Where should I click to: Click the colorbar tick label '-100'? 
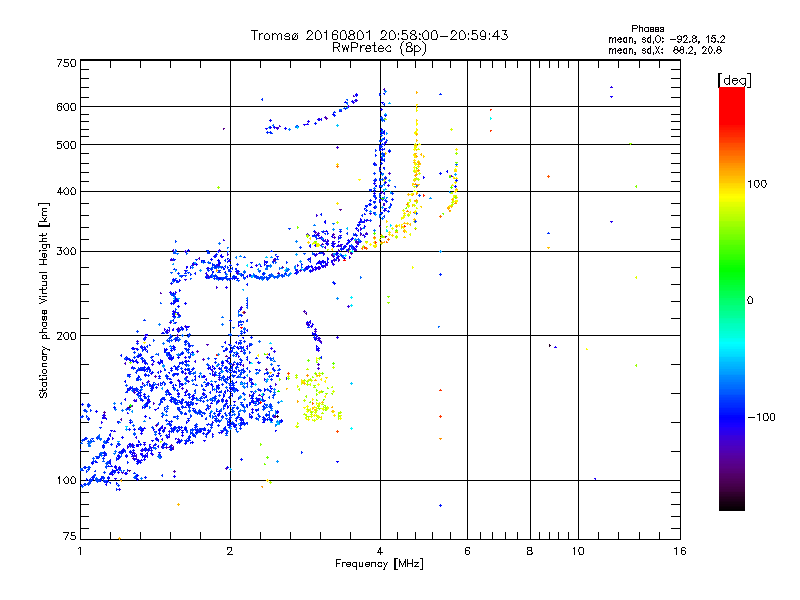coord(761,417)
